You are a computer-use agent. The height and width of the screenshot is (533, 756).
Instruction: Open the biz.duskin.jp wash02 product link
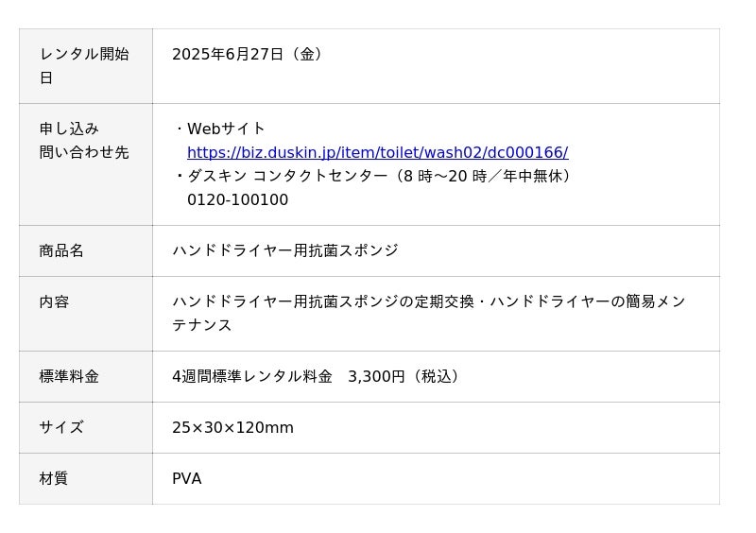[377, 152]
